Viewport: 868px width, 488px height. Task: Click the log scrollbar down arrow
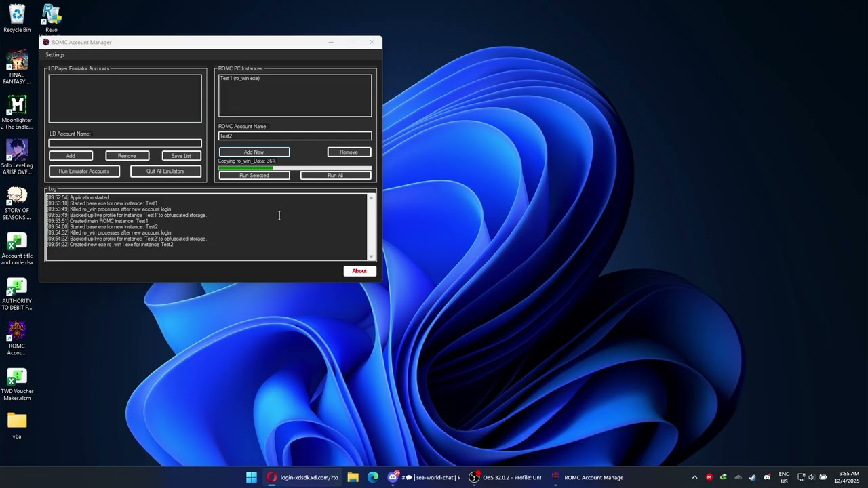click(371, 257)
